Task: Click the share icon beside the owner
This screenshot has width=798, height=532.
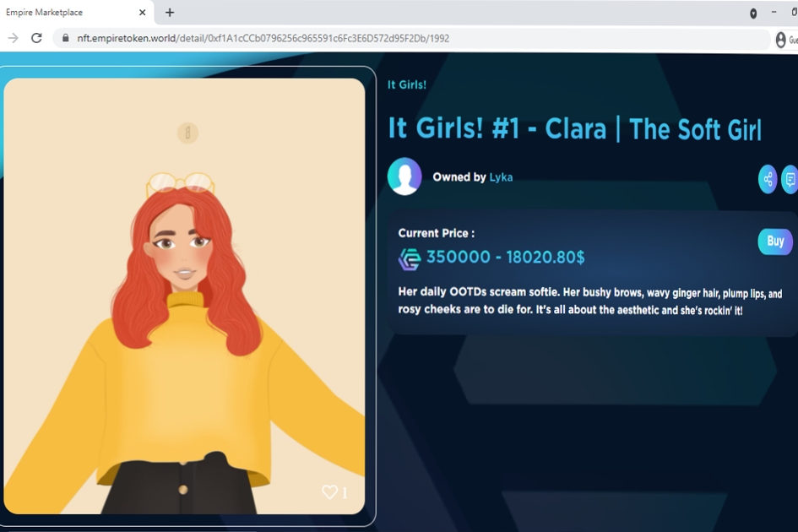Action: click(x=767, y=179)
